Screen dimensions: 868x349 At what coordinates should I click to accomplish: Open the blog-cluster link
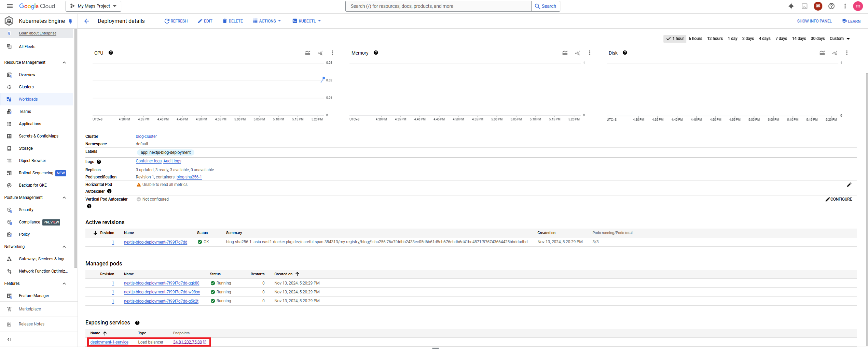pos(146,136)
